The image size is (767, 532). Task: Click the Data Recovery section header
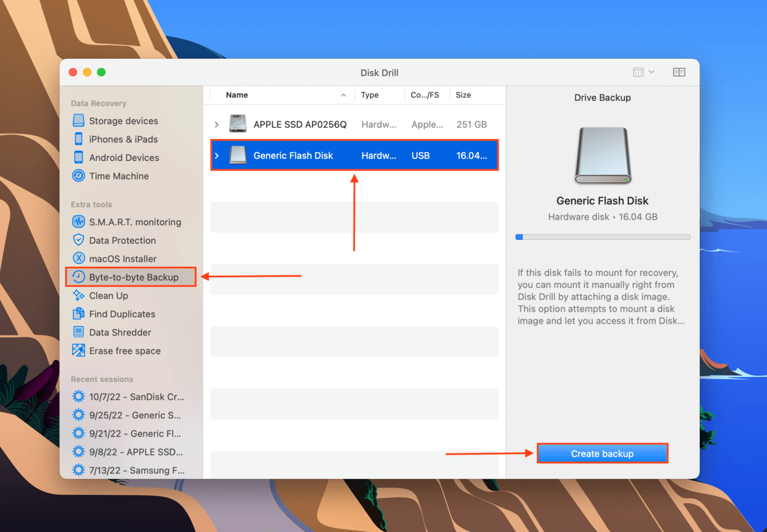pos(98,103)
